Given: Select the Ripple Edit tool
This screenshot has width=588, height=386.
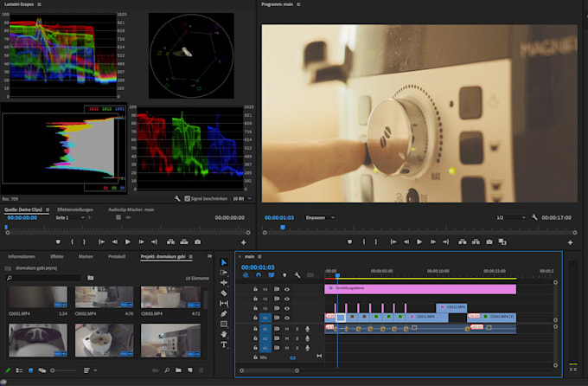Looking at the screenshot, I should 224,282.
